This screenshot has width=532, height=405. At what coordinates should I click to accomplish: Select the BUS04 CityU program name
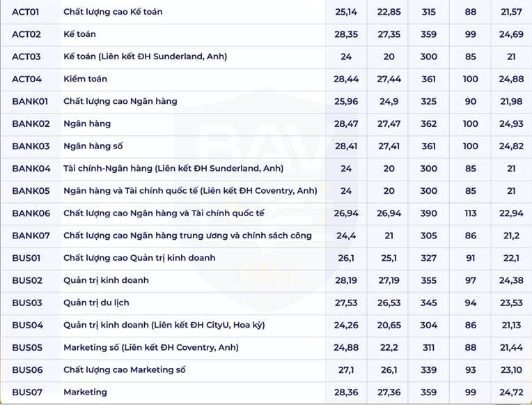tap(164, 325)
